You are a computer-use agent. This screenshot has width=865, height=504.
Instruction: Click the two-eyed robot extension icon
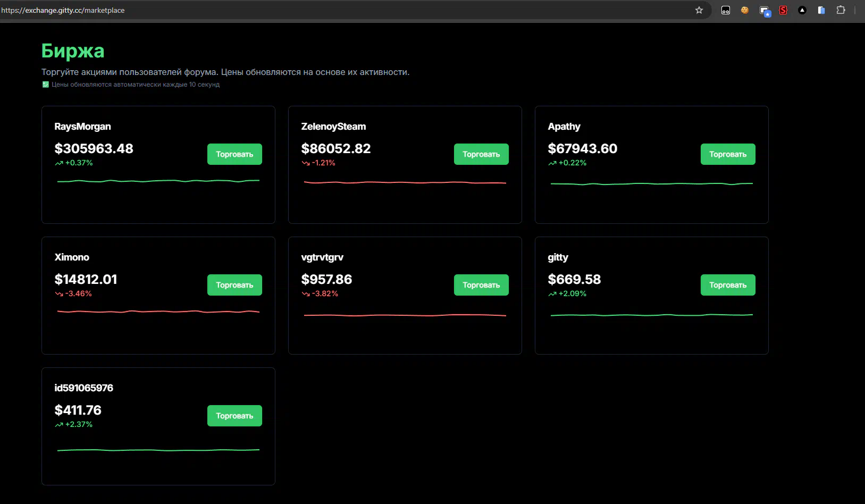[726, 10]
